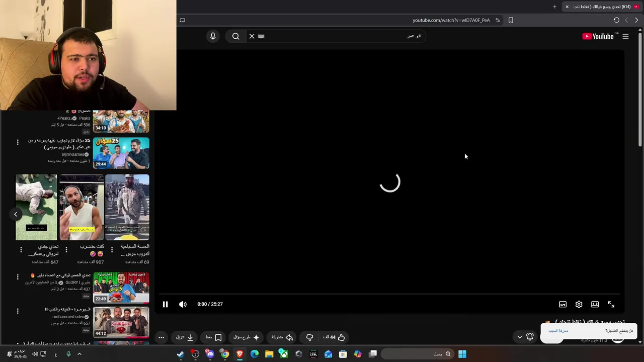Enter full screen mode
Image resolution: width=644 pixels, height=362 pixels.
point(611,304)
